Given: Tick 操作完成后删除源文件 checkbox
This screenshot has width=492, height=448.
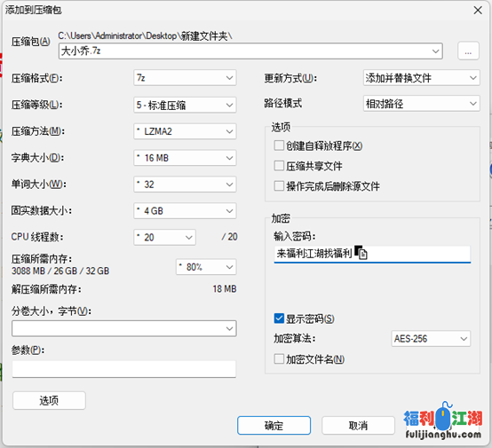Looking at the screenshot, I should pyautogui.click(x=279, y=186).
